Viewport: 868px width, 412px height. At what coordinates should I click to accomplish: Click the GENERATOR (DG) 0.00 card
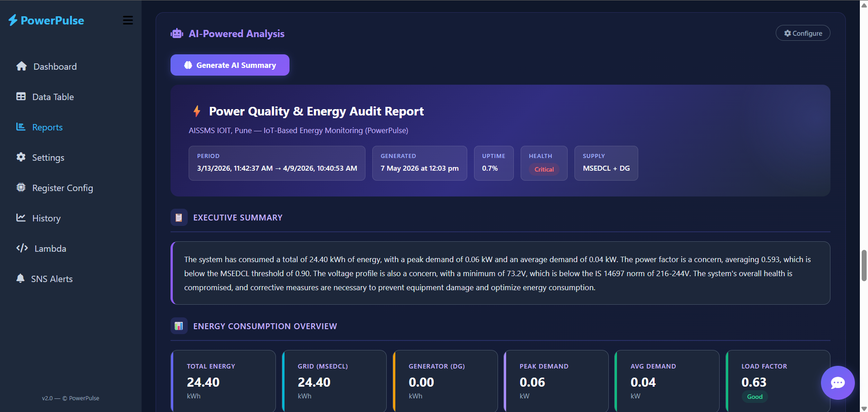tap(445, 381)
